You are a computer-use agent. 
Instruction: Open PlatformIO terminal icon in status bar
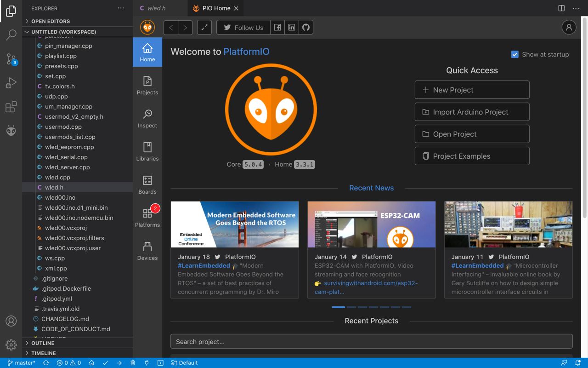coord(160,363)
